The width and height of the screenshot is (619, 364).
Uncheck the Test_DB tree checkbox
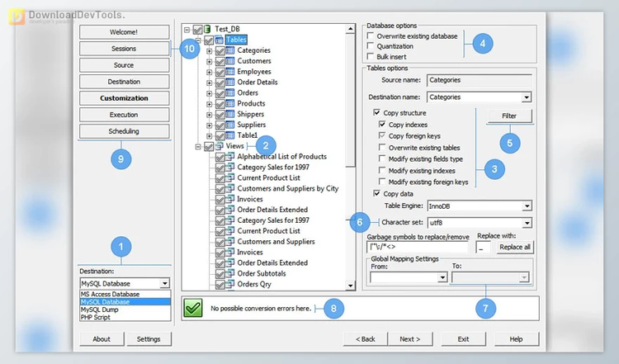click(197, 29)
